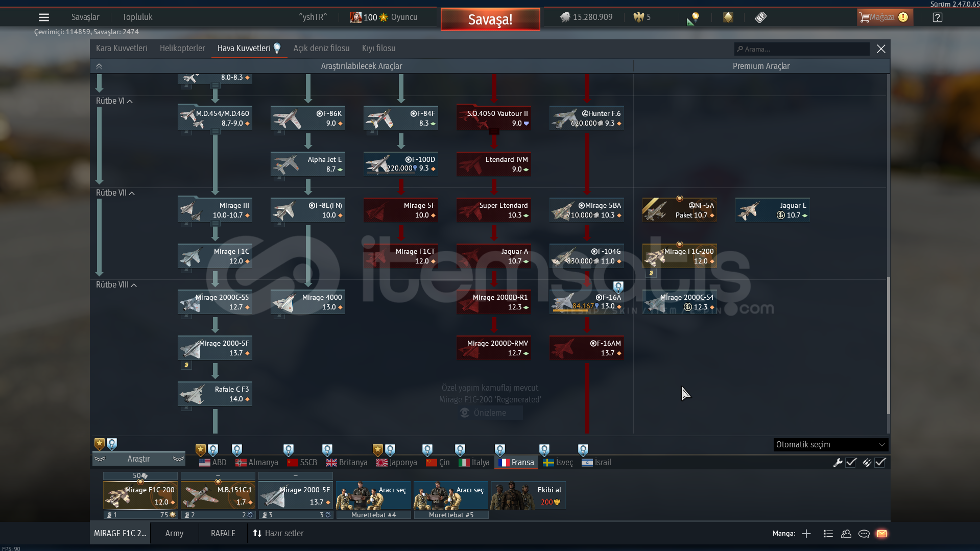Choose a vehicle for Mürettebat #5
Screen dimensions: 980x551
point(451,496)
